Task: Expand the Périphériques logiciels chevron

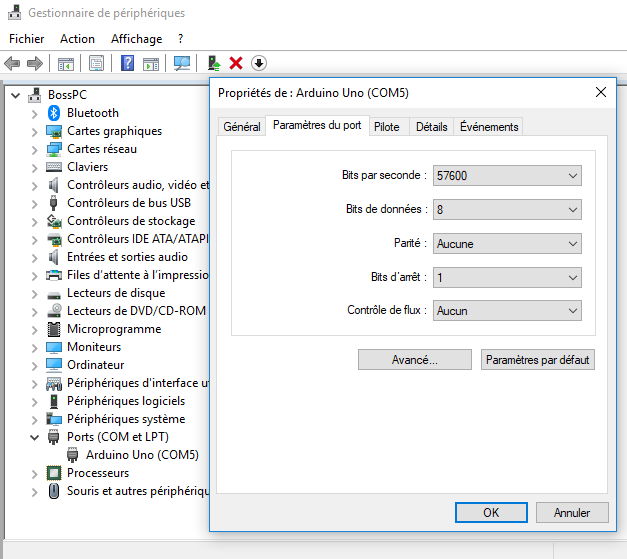Action: [x=35, y=402]
